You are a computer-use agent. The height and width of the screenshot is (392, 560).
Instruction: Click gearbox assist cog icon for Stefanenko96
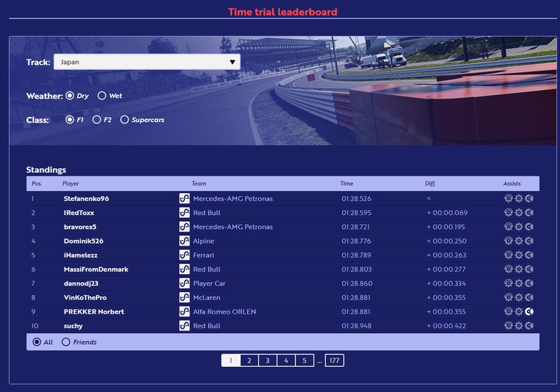click(519, 199)
